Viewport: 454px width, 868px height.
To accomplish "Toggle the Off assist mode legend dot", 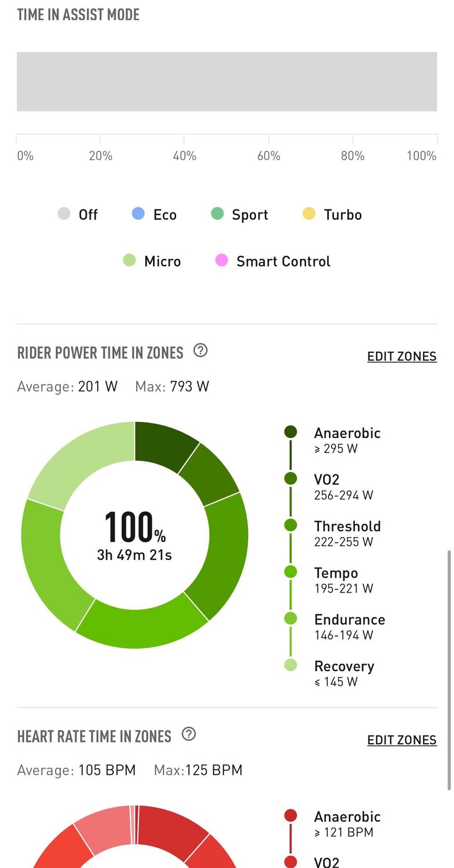I will click(x=64, y=214).
